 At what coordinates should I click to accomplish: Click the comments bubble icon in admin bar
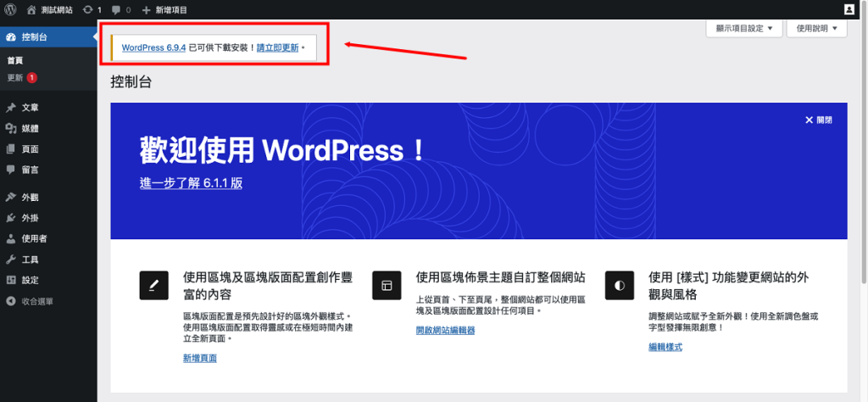(x=118, y=9)
